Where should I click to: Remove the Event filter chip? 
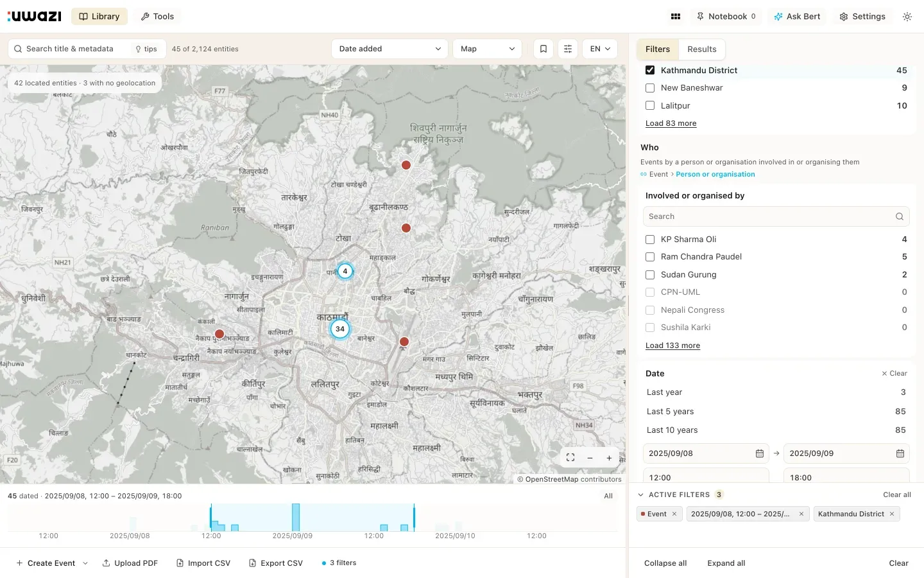pos(674,514)
